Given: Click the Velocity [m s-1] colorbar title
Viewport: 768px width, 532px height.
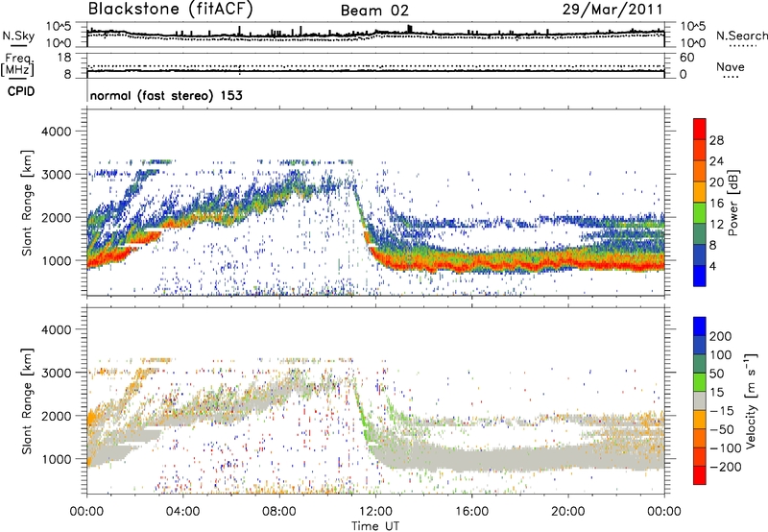Looking at the screenshot, I should pos(752,400).
